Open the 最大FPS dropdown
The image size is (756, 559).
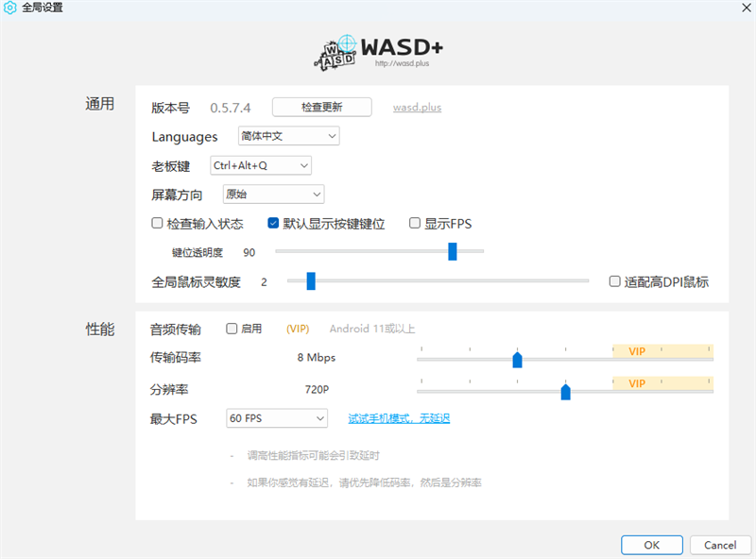tap(276, 418)
